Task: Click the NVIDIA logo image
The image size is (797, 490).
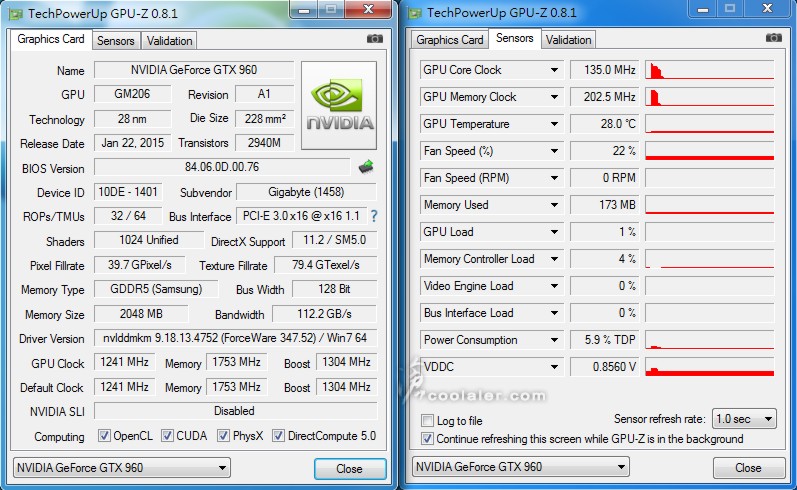Action: pos(339,105)
